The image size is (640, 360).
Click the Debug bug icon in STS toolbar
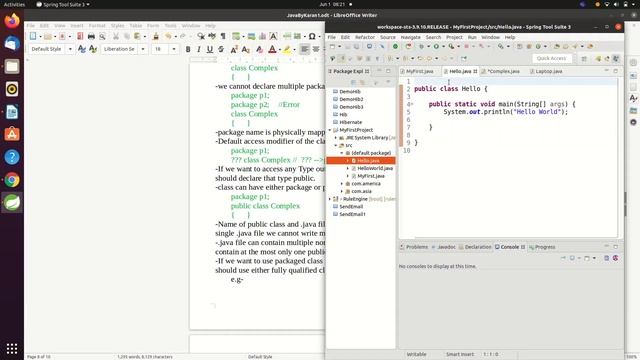[422, 46]
